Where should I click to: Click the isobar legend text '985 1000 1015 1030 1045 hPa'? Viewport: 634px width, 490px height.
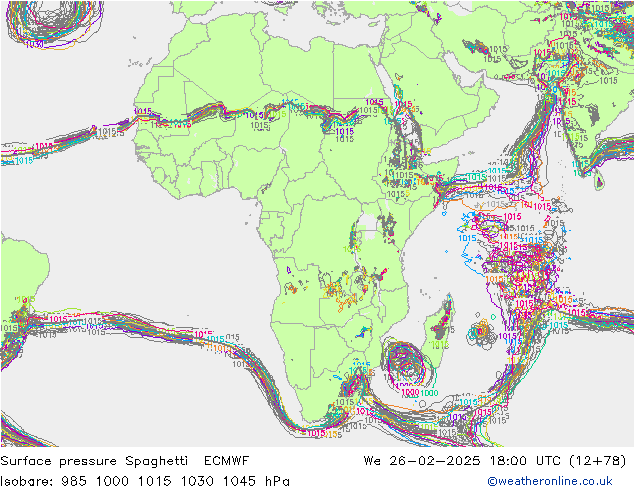[x=175, y=481]
